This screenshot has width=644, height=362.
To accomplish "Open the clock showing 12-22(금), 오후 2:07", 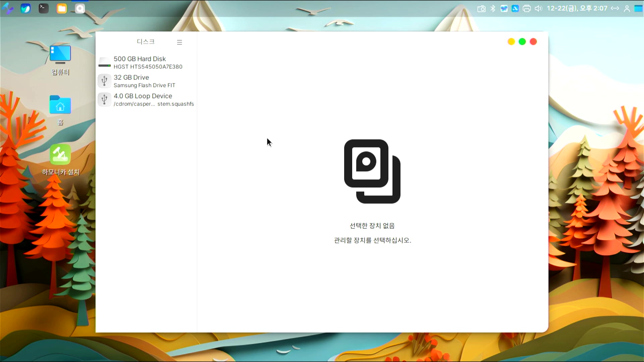I will tap(577, 8).
